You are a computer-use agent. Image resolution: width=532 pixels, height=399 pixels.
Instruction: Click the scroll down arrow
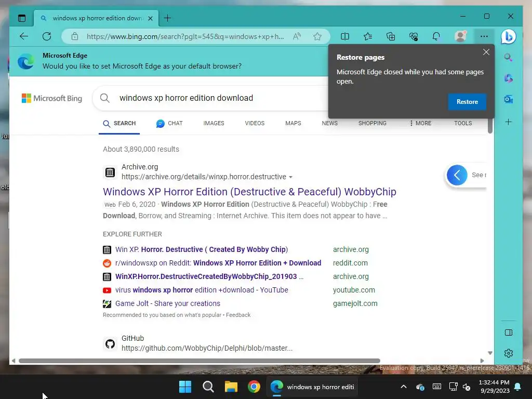click(x=490, y=353)
